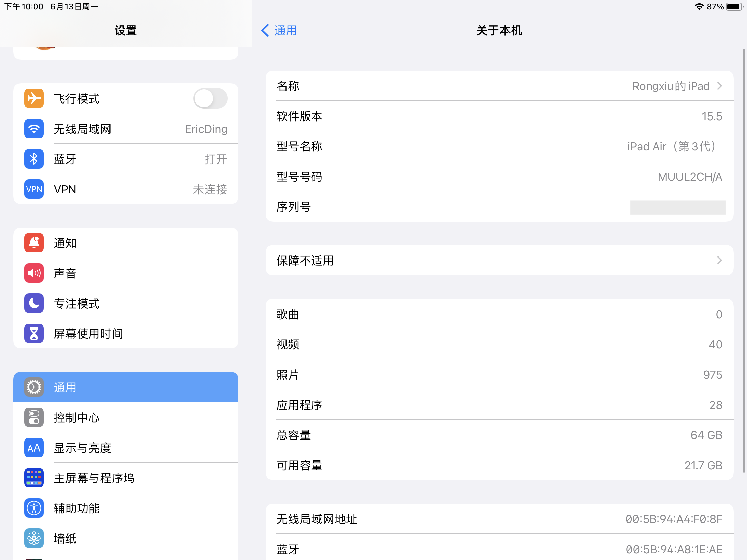Viewport: 747px width, 560px height.
Task: Tap the redacted 序列号 value field
Action: [x=677, y=207]
